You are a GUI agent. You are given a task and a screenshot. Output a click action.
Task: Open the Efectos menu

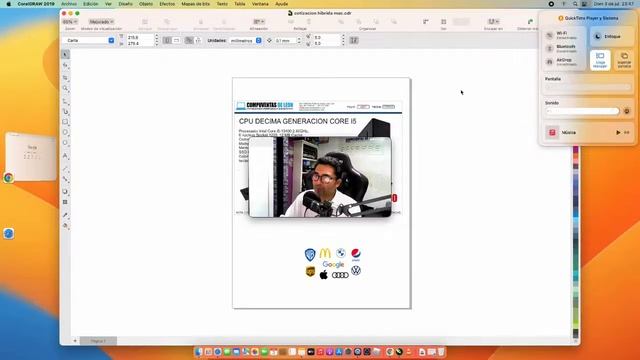click(167, 4)
